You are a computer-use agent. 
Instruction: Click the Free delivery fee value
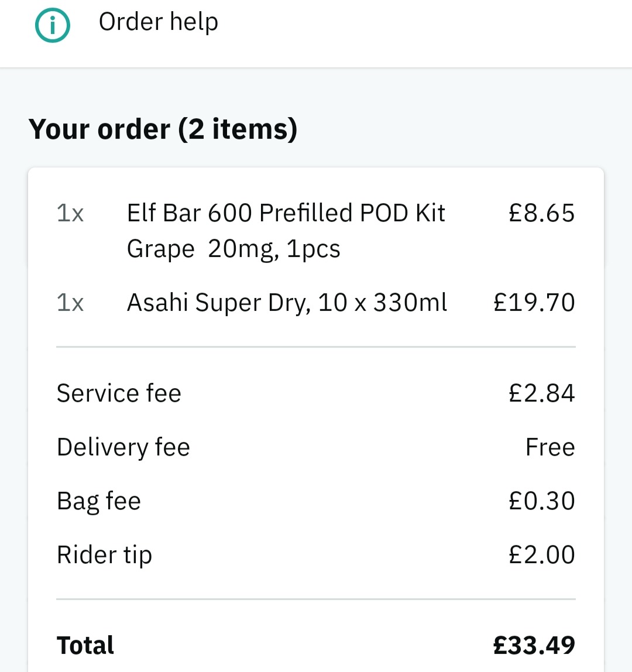[x=550, y=447]
